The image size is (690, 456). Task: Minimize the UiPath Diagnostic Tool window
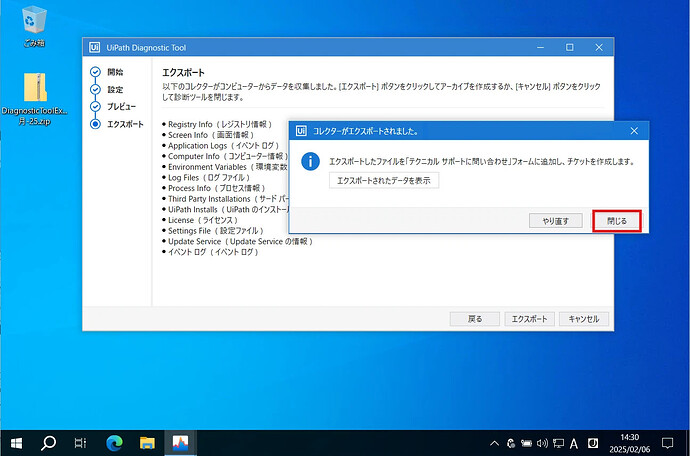click(540, 47)
